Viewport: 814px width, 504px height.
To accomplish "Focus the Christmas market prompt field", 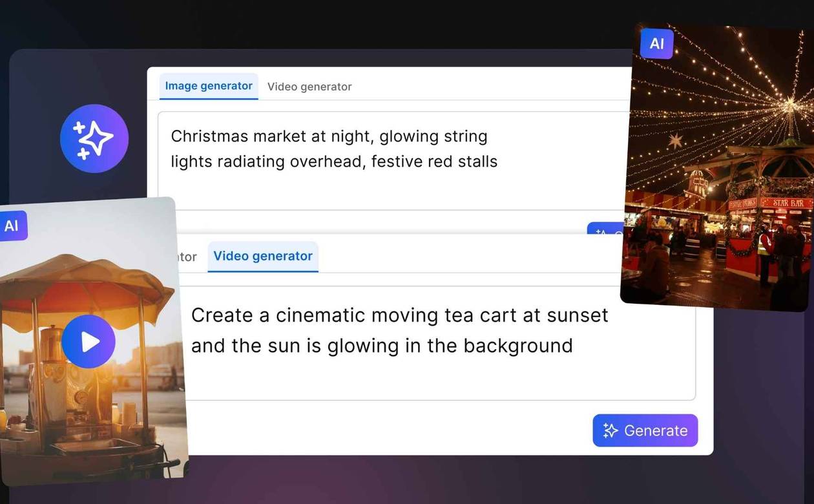I will [394, 160].
